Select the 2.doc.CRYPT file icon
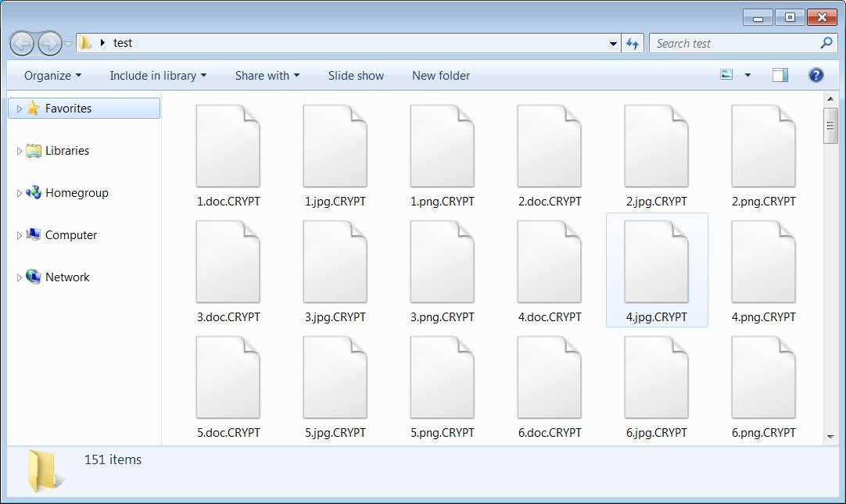 [549, 146]
